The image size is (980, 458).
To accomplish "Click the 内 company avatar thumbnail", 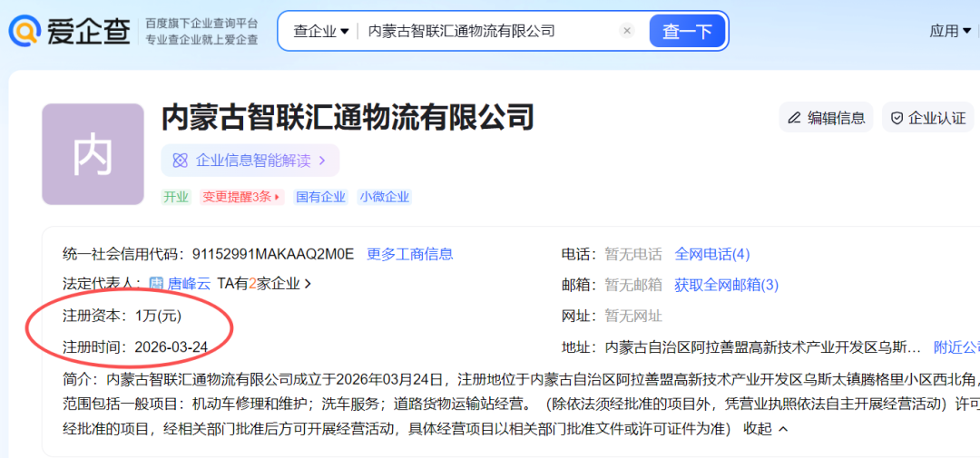I will pos(93,154).
